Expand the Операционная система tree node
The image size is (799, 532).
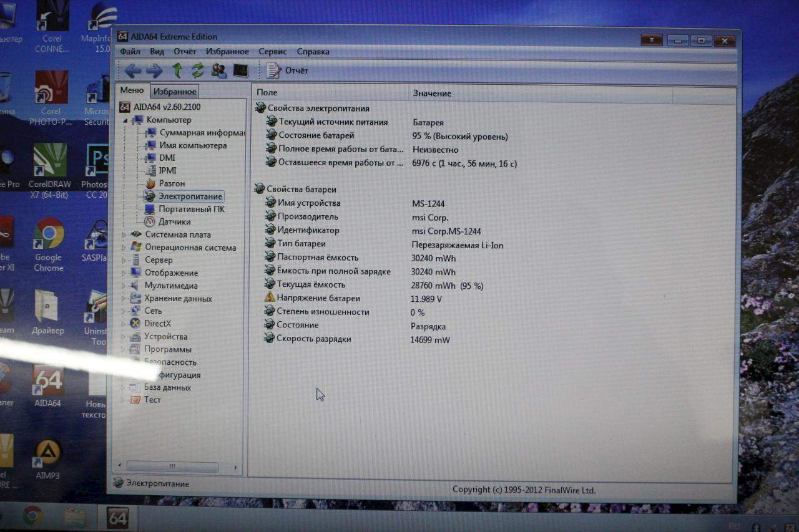[124, 248]
